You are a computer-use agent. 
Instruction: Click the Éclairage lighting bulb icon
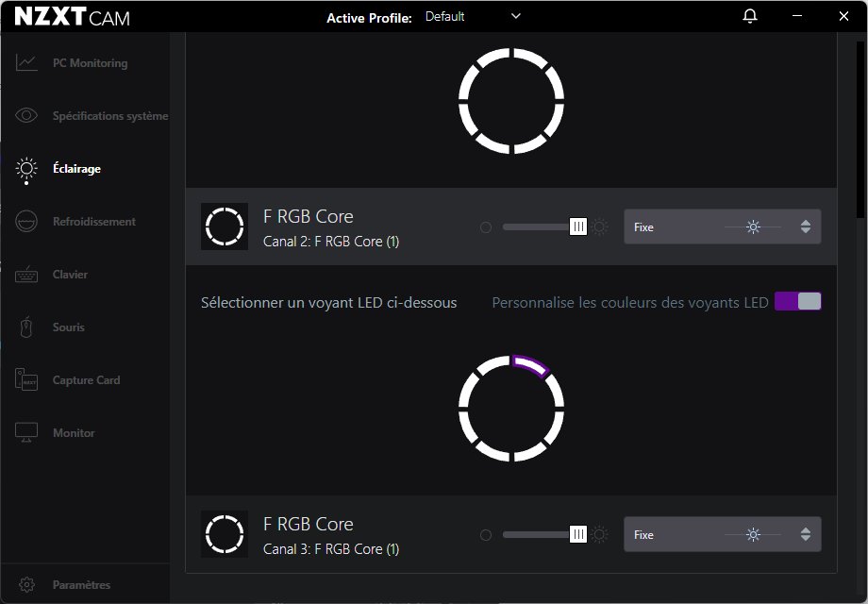[25, 169]
